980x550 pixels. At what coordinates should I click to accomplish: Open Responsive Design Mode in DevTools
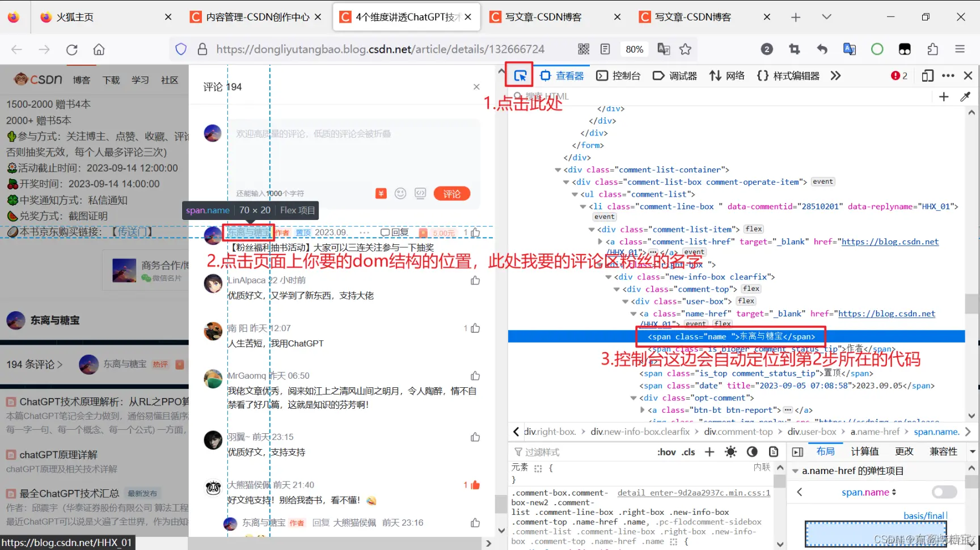tap(928, 75)
